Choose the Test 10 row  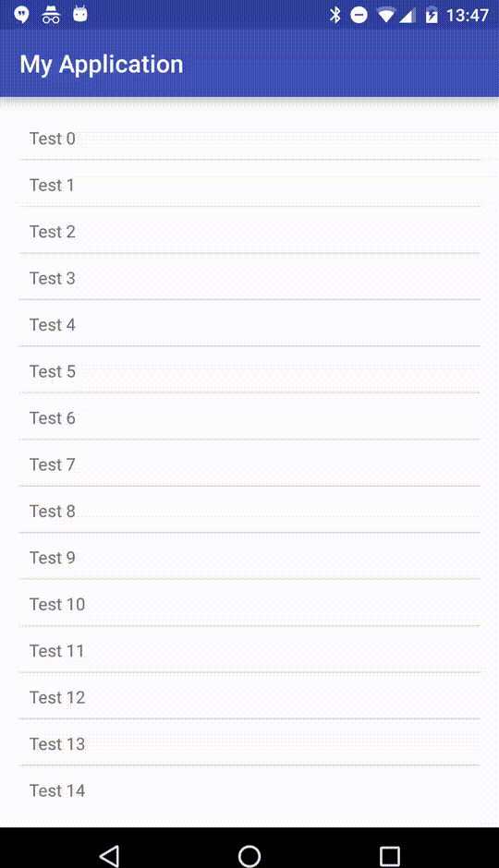click(x=249, y=603)
